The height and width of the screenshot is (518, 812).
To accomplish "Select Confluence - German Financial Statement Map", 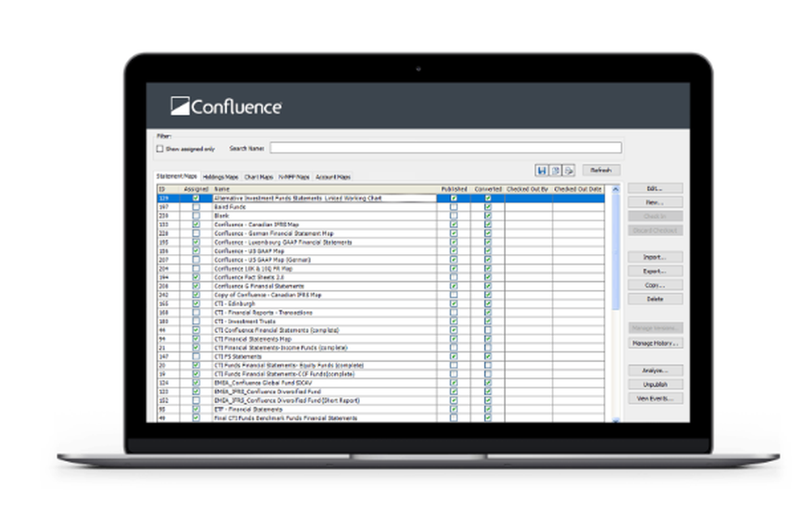I will pos(274,234).
